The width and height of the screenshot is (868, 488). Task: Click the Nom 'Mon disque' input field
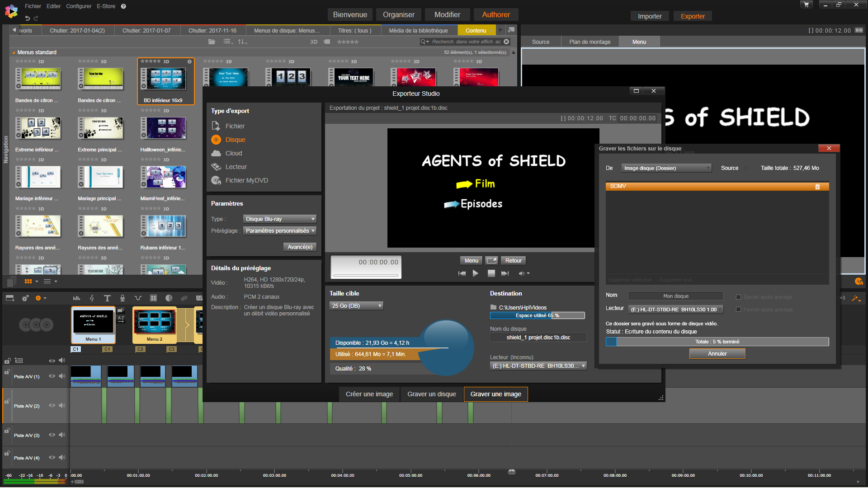pos(676,296)
